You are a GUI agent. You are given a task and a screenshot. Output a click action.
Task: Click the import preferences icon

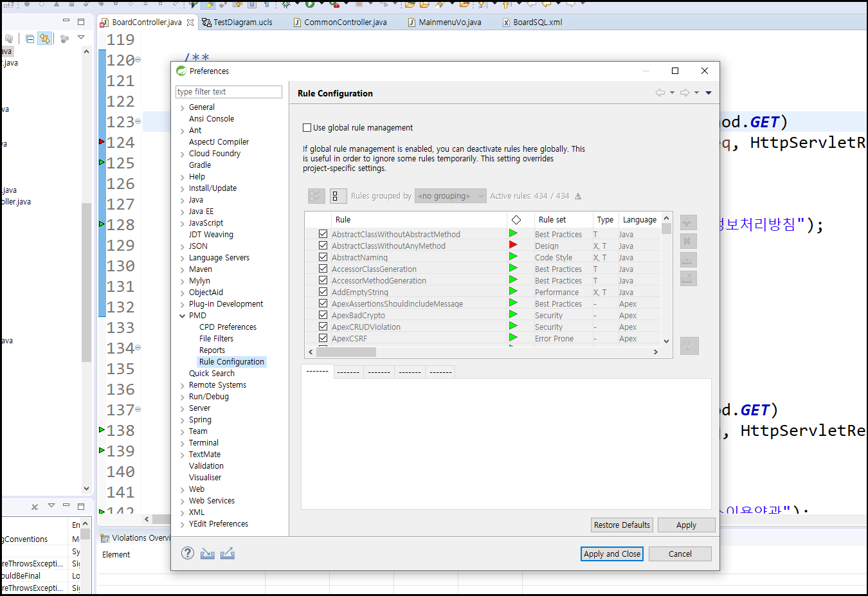208,553
